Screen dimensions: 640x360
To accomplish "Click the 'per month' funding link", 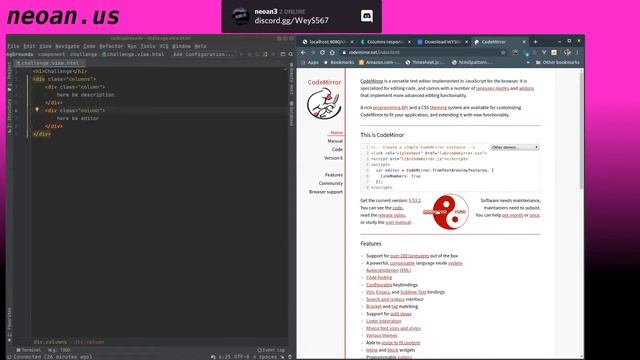I will 512,215.
